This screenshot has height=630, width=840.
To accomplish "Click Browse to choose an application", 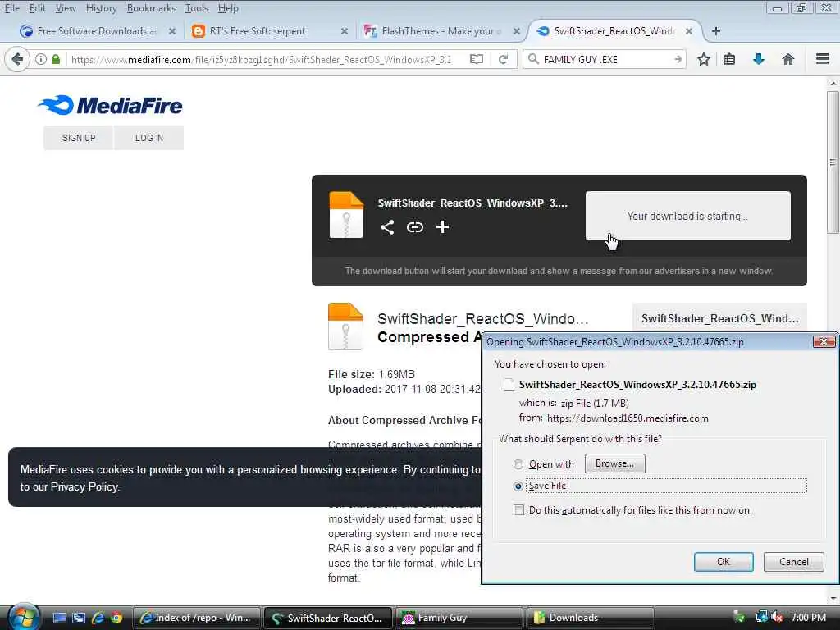I will coord(614,463).
